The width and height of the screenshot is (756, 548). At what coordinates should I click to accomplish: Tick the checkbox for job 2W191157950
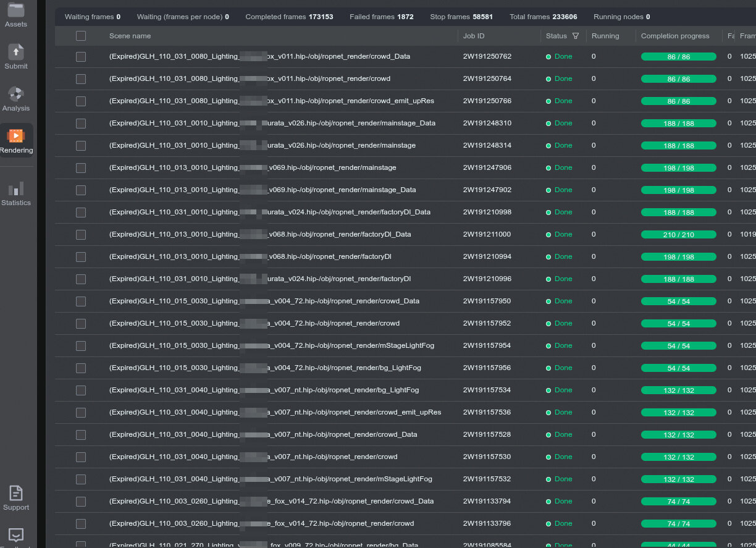pyautogui.click(x=81, y=301)
